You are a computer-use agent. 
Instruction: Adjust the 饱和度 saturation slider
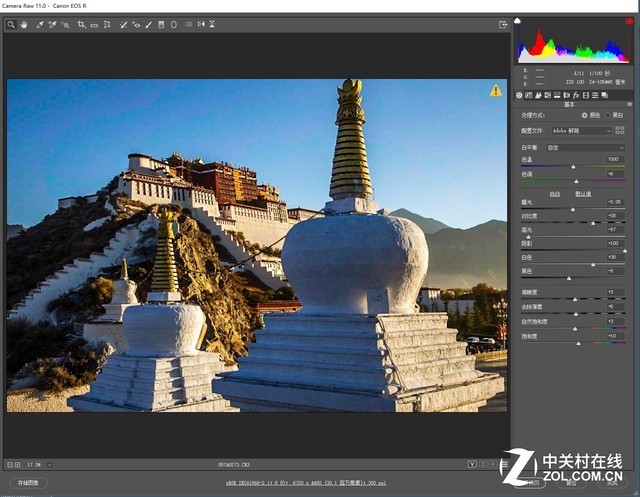point(578,344)
